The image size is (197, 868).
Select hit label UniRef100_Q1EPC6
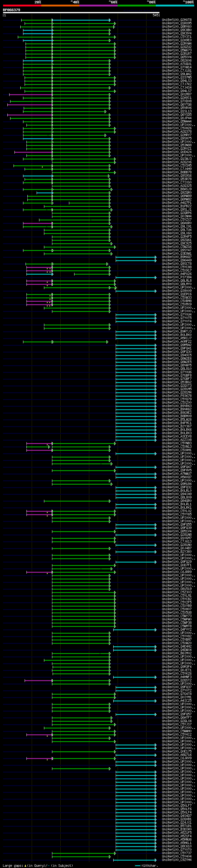[177, 294]
